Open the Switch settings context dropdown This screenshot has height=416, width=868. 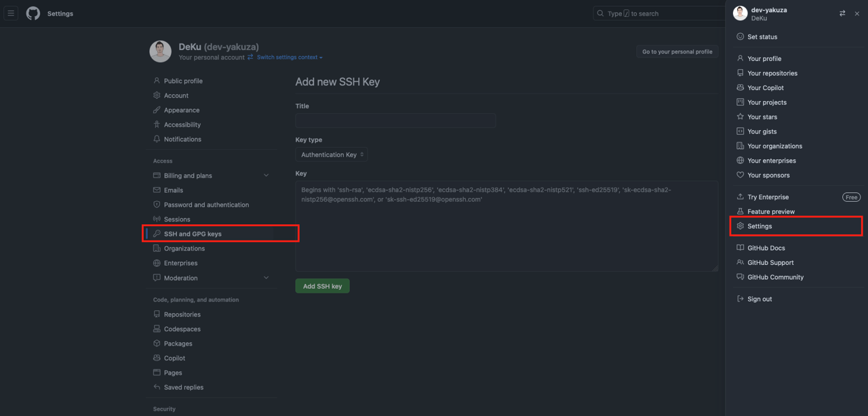(288, 57)
